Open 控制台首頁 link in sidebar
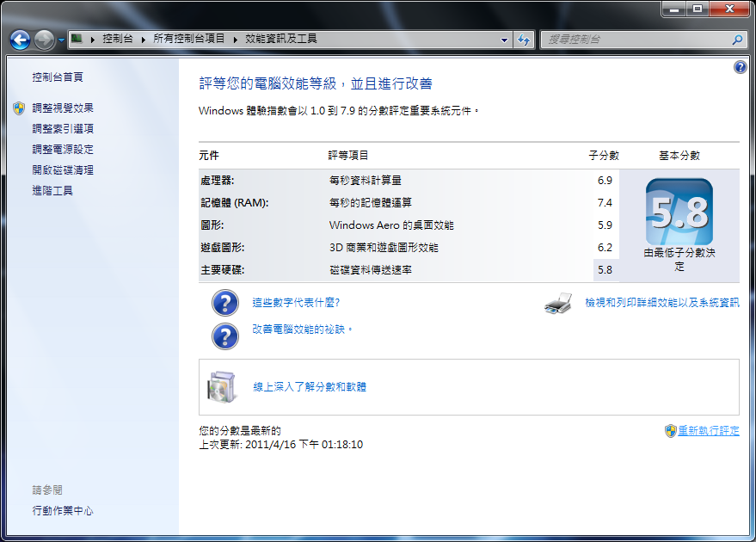The width and height of the screenshot is (756, 542). (58, 77)
